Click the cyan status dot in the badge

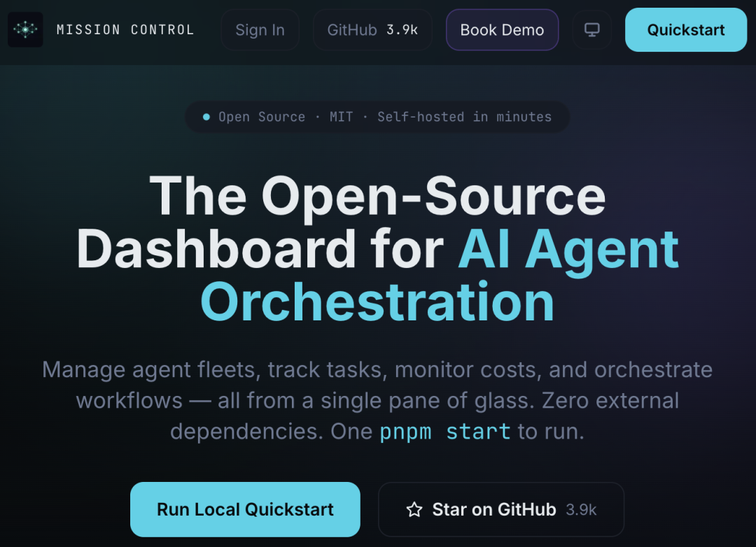tap(206, 117)
